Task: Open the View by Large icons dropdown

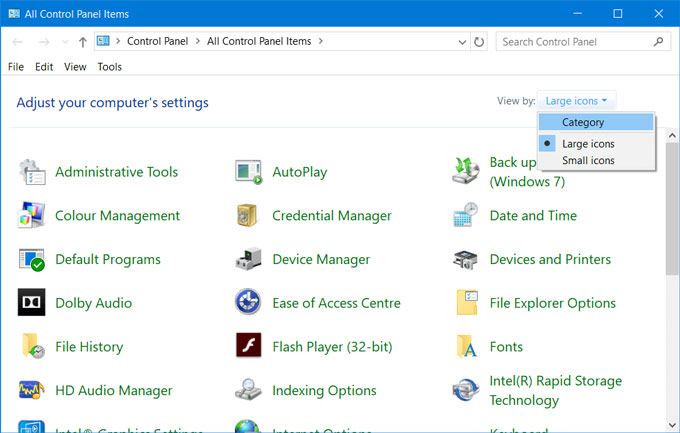Action: 576,101
